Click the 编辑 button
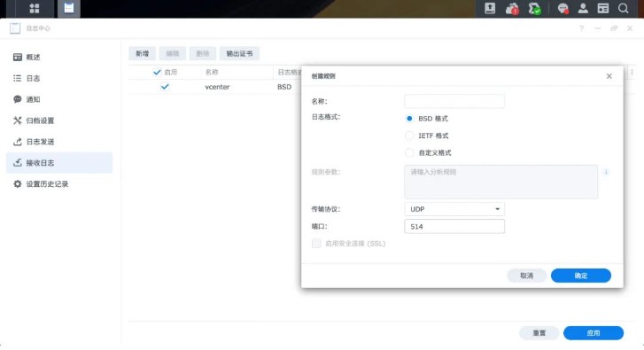Image resolution: width=644 pixels, height=350 pixels. click(173, 53)
